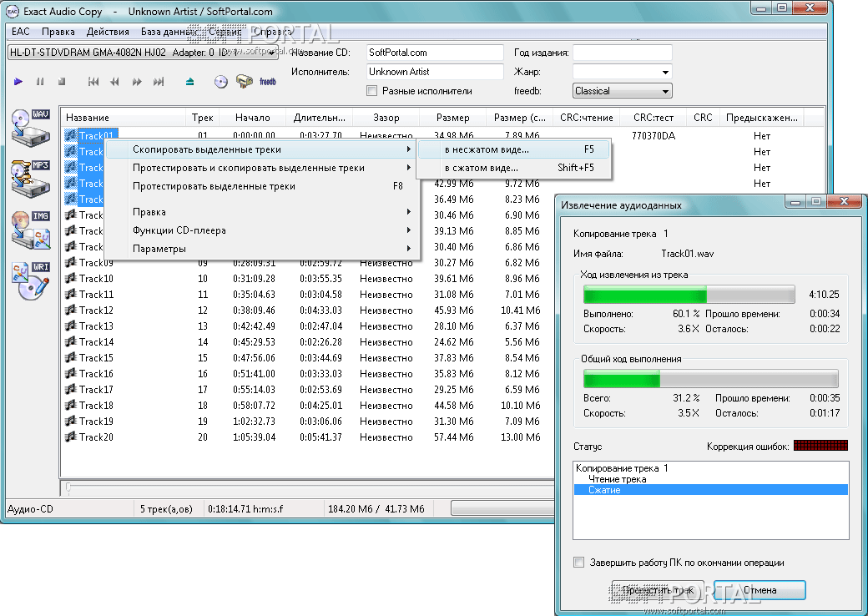
Task: Click the IMG image copy icon
Action: (x=31, y=230)
